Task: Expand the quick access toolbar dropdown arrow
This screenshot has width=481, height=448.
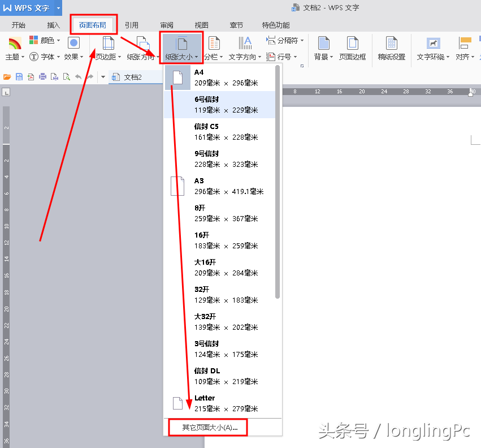Action: click(x=103, y=77)
